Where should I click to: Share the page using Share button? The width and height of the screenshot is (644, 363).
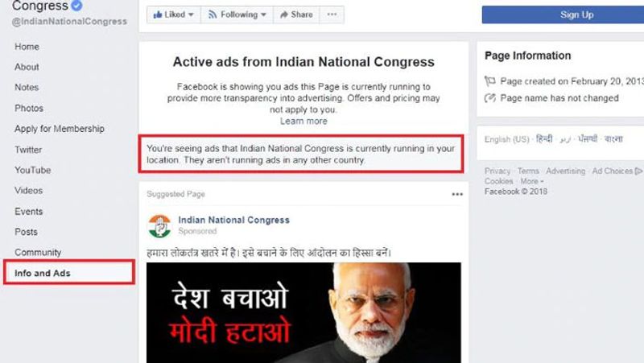(296, 14)
